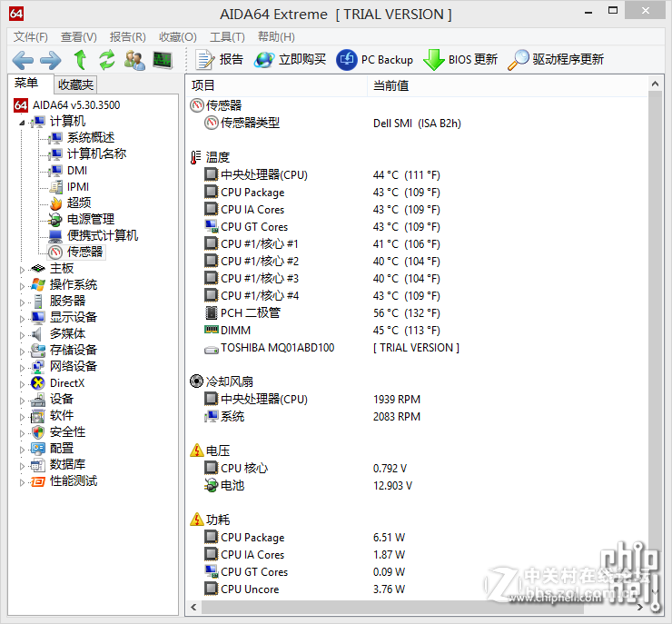672x624 pixels.
Task: Select the 2083 RPM system fan value
Action: point(397,417)
